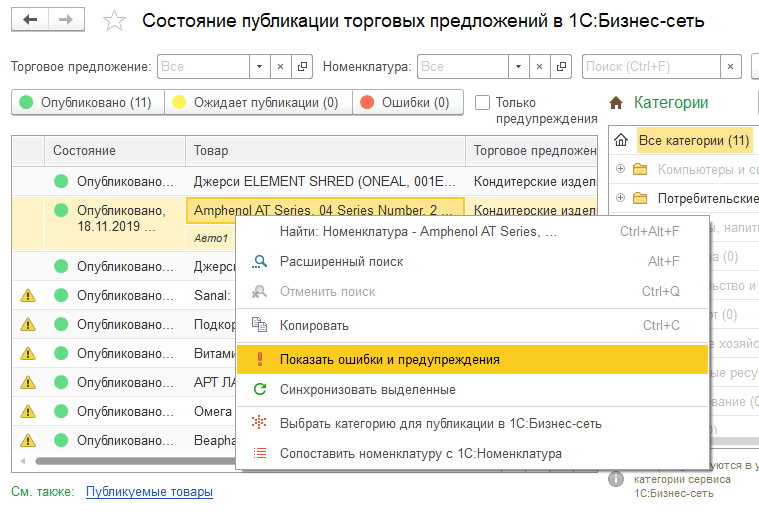The image size is (759, 511).
Task: Open selection form for Номенклатура field
Action: 563,67
